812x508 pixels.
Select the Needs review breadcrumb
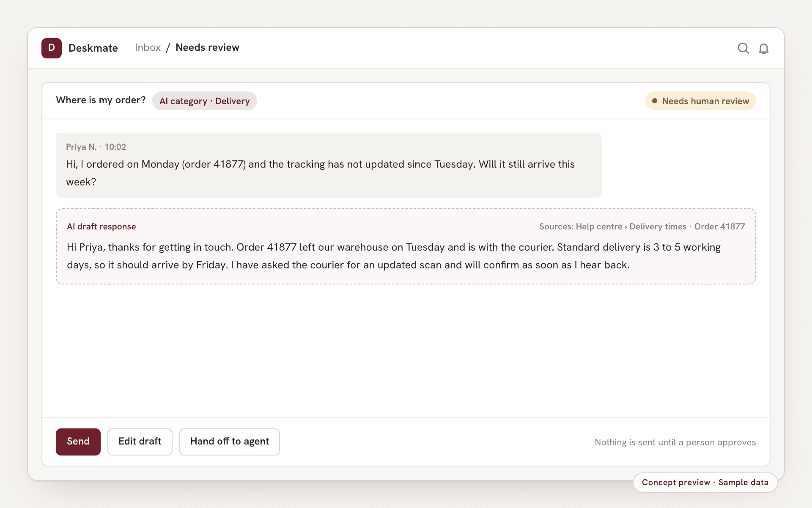click(x=207, y=47)
